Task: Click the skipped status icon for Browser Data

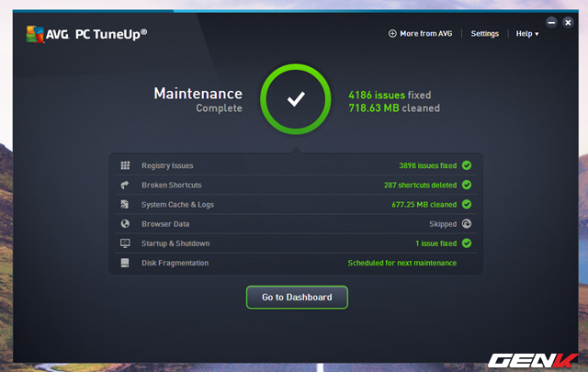Action: pyautogui.click(x=467, y=223)
